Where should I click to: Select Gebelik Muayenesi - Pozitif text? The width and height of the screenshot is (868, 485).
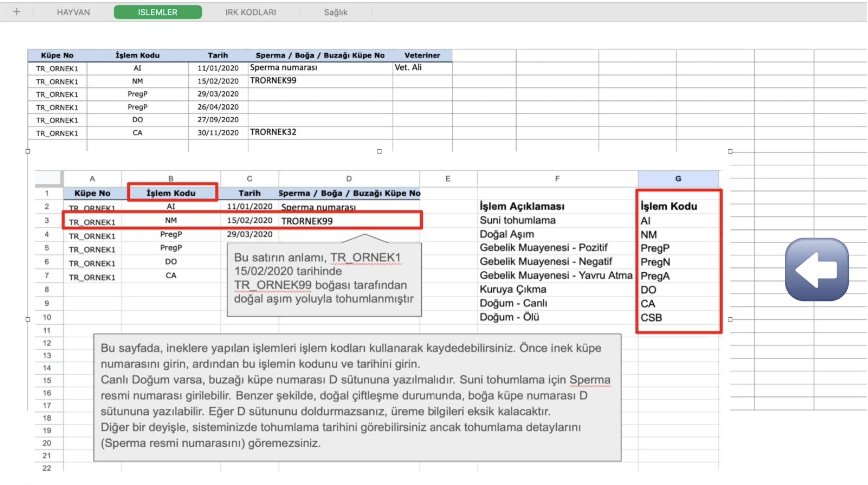point(544,248)
